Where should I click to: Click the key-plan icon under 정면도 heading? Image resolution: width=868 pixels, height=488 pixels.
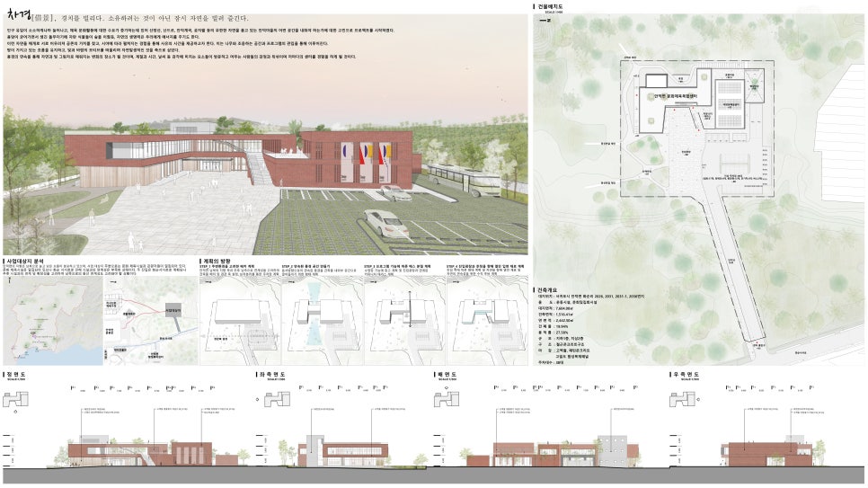[15, 399]
